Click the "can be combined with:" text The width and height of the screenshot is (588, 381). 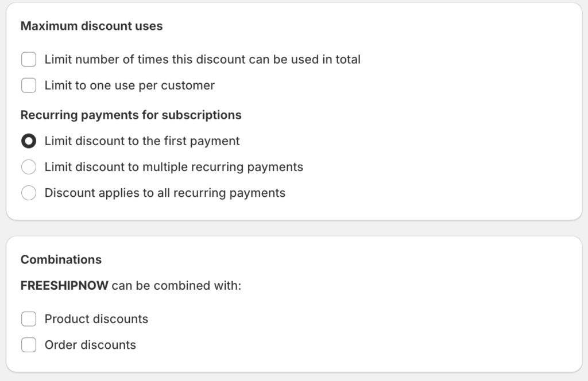coord(176,285)
